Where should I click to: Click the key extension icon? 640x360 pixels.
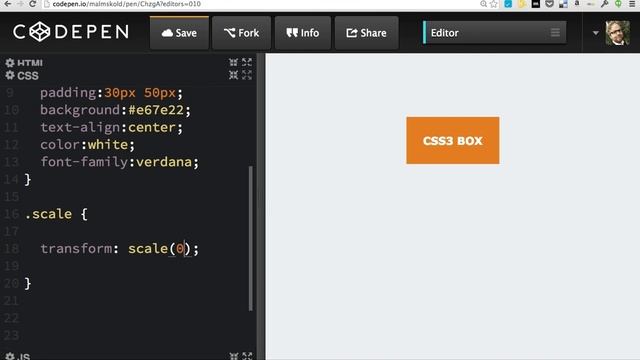[x=604, y=4]
